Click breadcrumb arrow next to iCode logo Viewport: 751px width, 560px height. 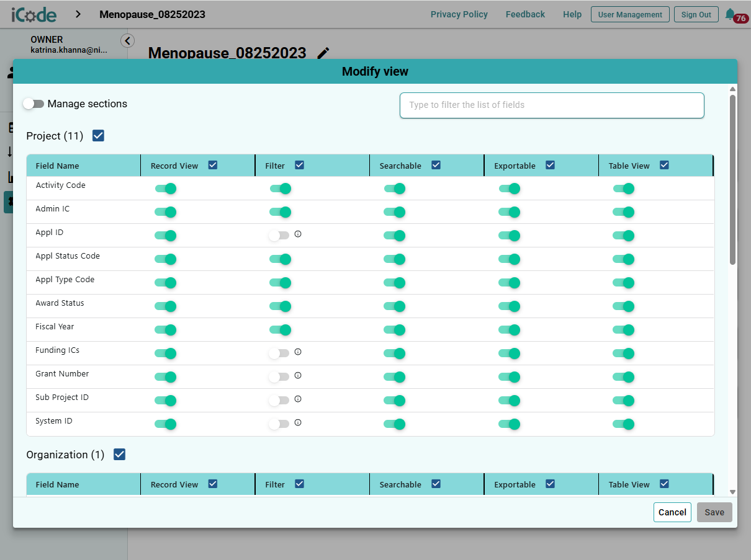pyautogui.click(x=78, y=14)
